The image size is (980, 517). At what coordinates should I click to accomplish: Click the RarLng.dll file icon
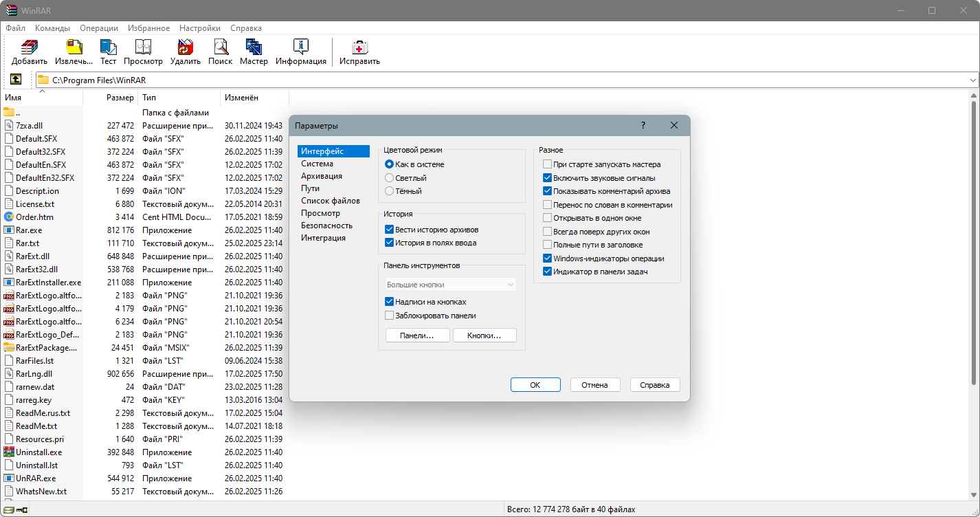pyautogui.click(x=9, y=374)
